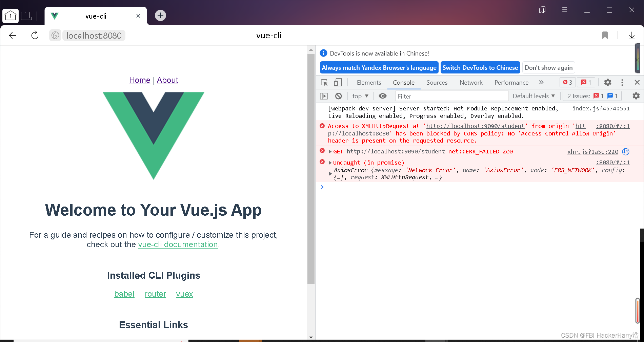
Task: Open the vue-cli documentation link
Action: tap(178, 244)
